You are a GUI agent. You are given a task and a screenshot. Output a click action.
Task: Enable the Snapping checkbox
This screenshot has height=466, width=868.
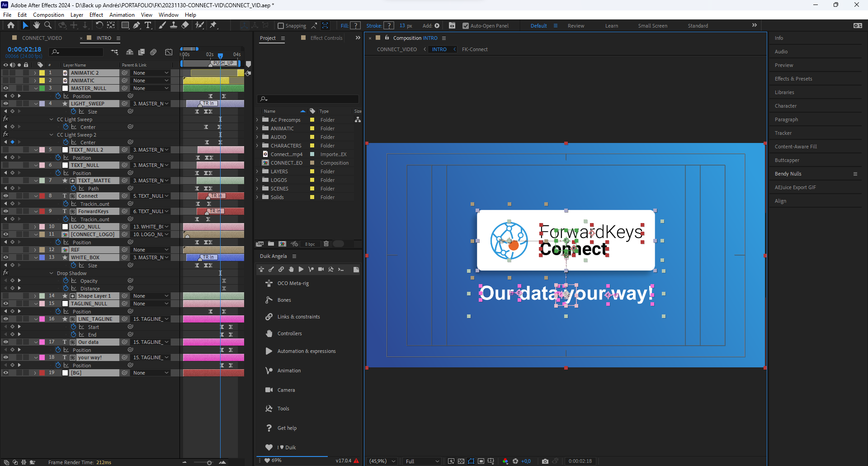coord(281,26)
